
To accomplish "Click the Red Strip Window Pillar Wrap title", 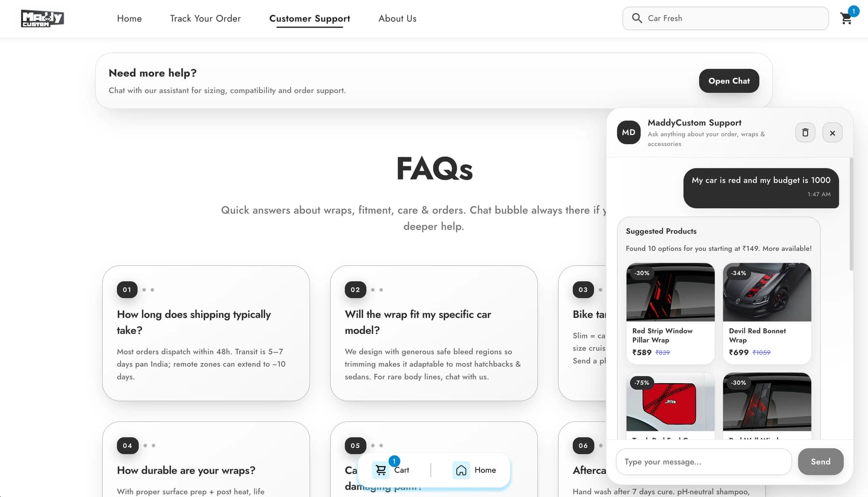I will point(662,335).
